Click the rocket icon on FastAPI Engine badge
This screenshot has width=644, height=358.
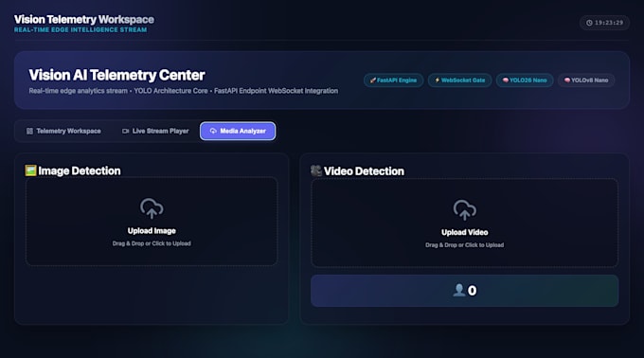373,81
